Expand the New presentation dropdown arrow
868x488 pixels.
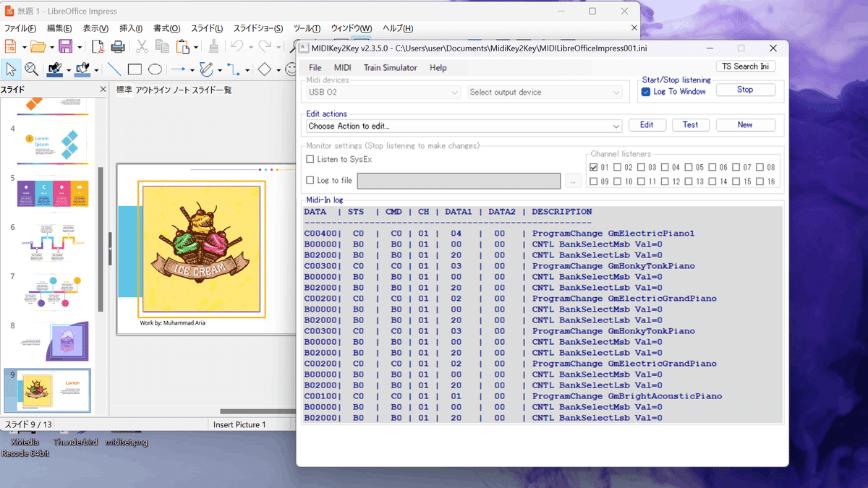23,48
